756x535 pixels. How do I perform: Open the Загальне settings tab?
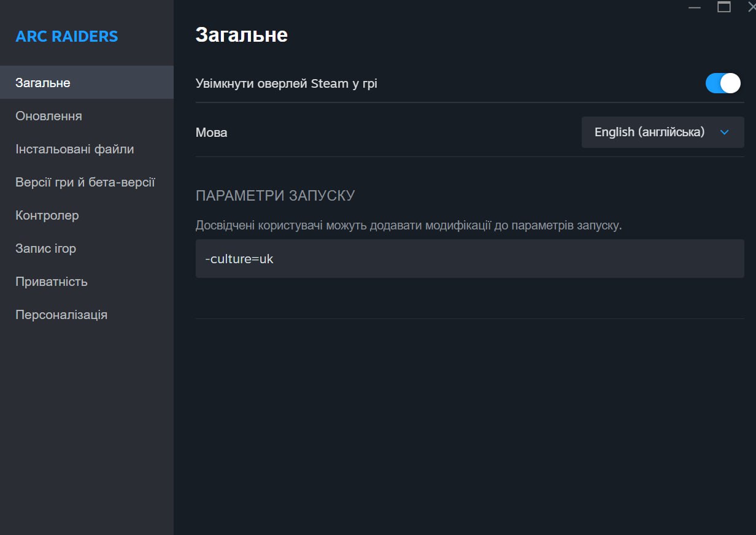pyautogui.click(x=43, y=83)
